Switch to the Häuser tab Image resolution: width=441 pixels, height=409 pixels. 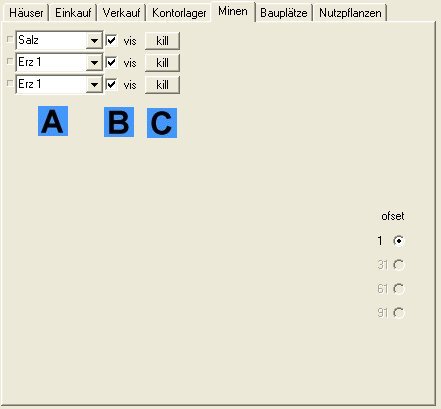(x=26, y=13)
